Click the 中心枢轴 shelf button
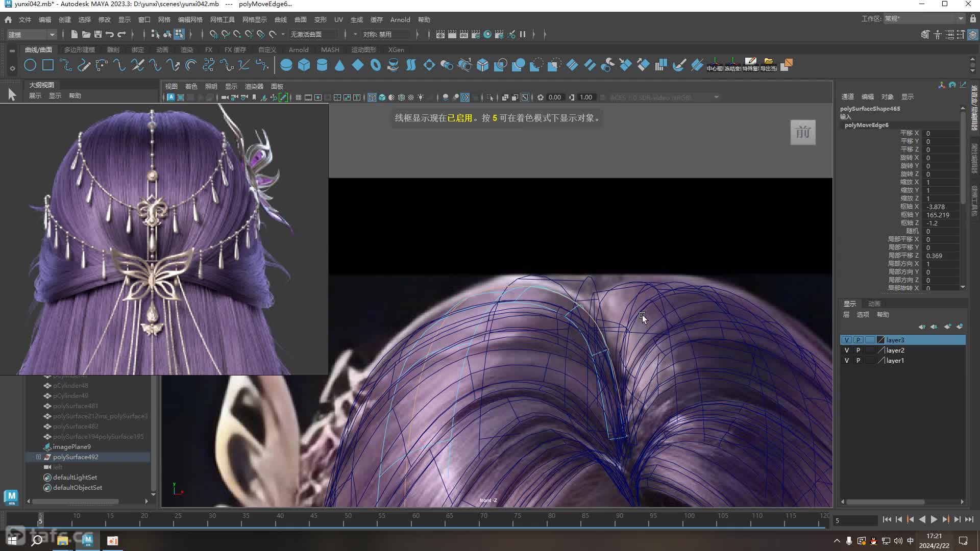The height and width of the screenshot is (551, 980). coord(715,65)
